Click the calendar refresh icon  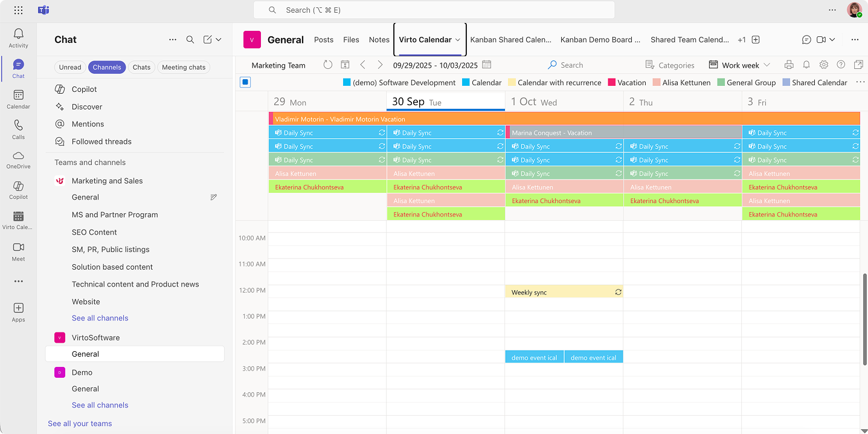click(x=327, y=65)
